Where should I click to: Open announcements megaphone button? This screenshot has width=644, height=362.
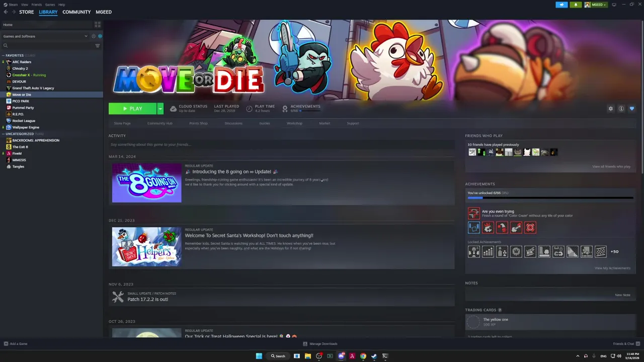[561, 5]
